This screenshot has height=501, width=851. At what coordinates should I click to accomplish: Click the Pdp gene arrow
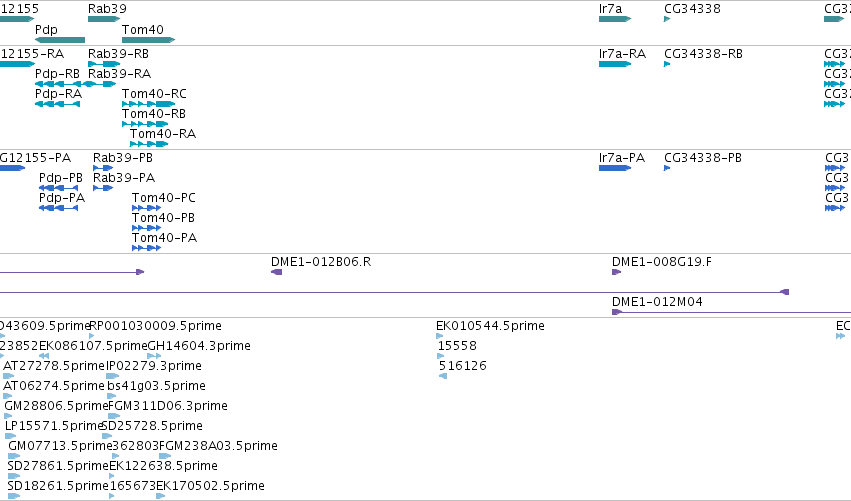coord(60,40)
